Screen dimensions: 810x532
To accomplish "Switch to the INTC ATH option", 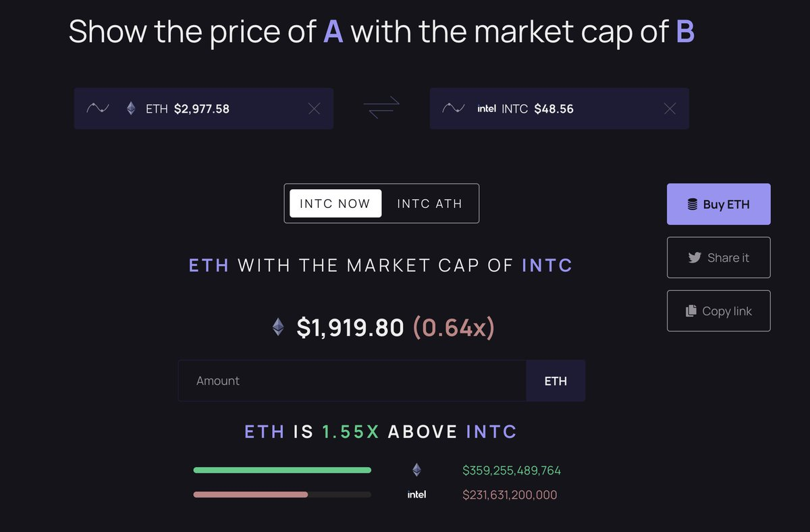I will pyautogui.click(x=430, y=203).
